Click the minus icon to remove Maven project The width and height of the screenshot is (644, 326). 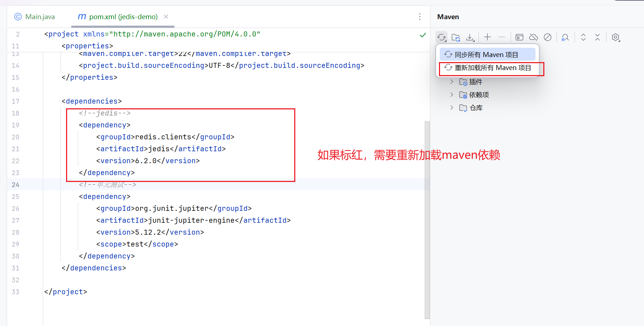[x=501, y=37]
